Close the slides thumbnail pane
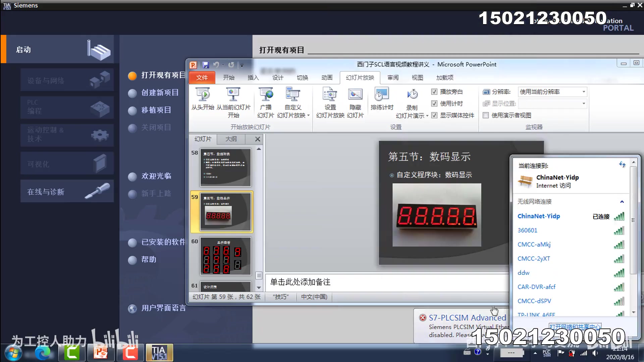The image size is (644, 362). (x=258, y=139)
